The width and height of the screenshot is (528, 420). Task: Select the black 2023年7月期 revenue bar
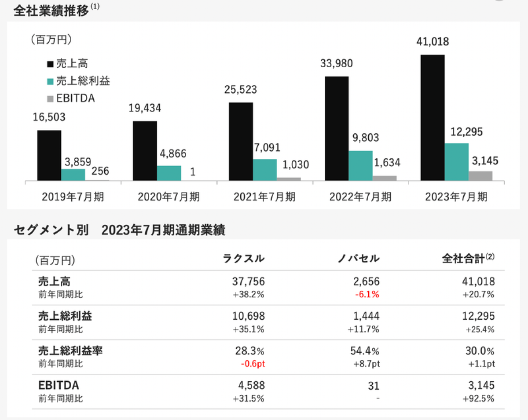pos(432,117)
